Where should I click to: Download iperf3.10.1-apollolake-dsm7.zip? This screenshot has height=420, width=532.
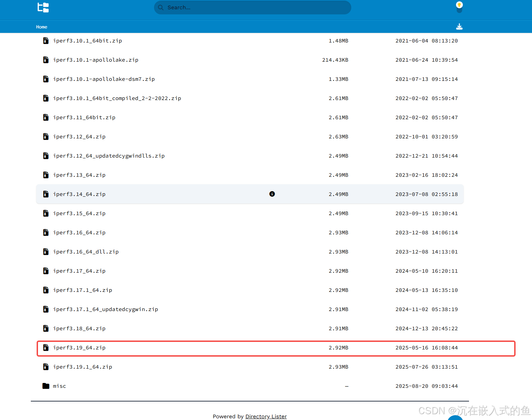click(x=104, y=79)
